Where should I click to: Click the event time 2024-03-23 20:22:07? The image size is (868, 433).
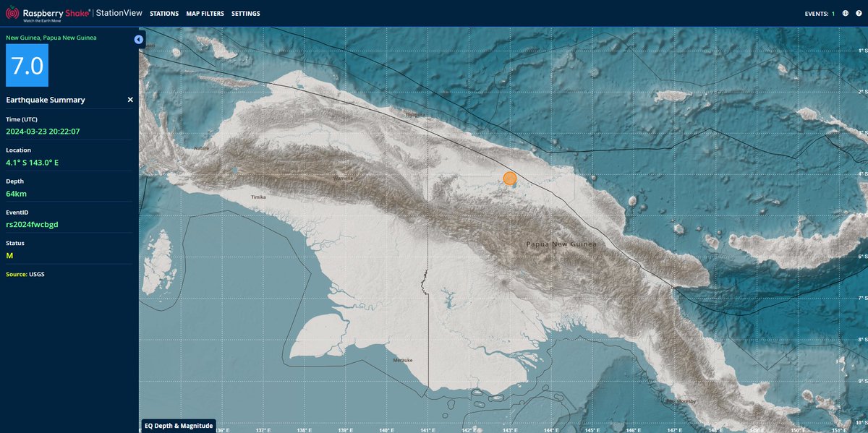(43, 132)
